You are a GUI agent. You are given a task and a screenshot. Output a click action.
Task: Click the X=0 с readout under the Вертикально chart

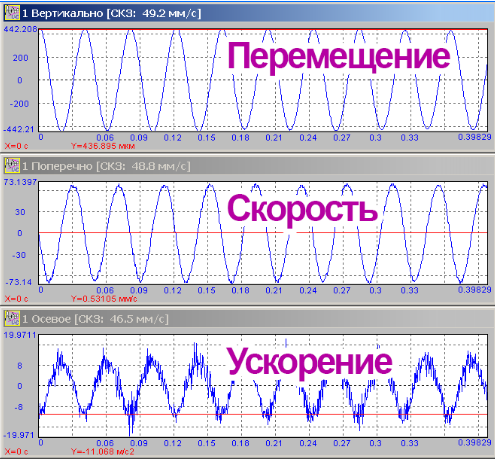coord(16,146)
